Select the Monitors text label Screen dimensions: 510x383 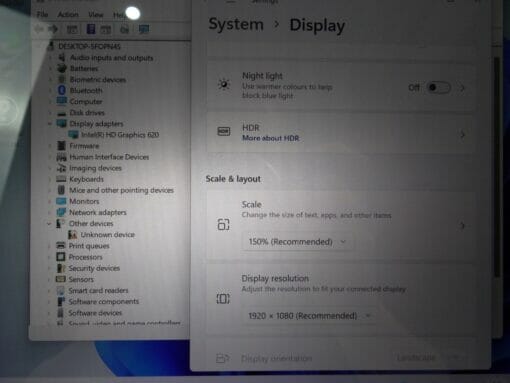pos(84,201)
